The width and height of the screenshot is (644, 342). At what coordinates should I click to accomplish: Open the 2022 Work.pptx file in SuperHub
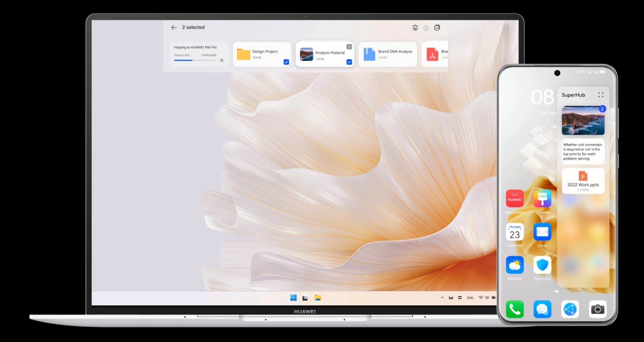583,181
